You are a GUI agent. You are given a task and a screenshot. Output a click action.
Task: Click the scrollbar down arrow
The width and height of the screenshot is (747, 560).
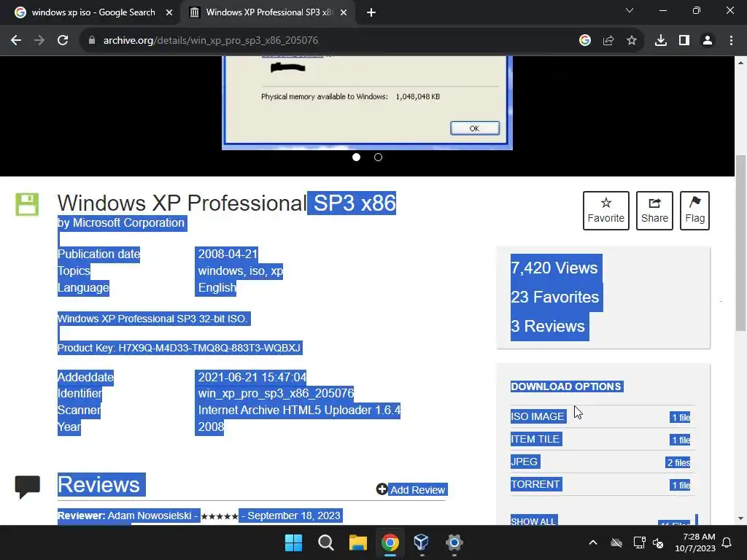coord(740,518)
